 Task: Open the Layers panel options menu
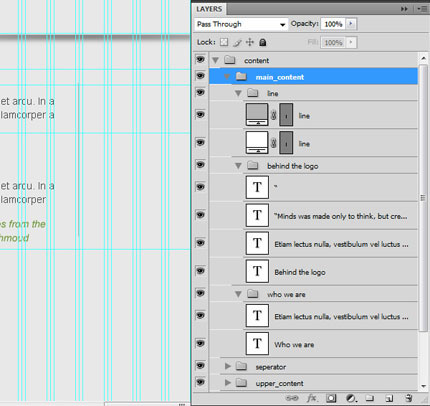pos(422,9)
